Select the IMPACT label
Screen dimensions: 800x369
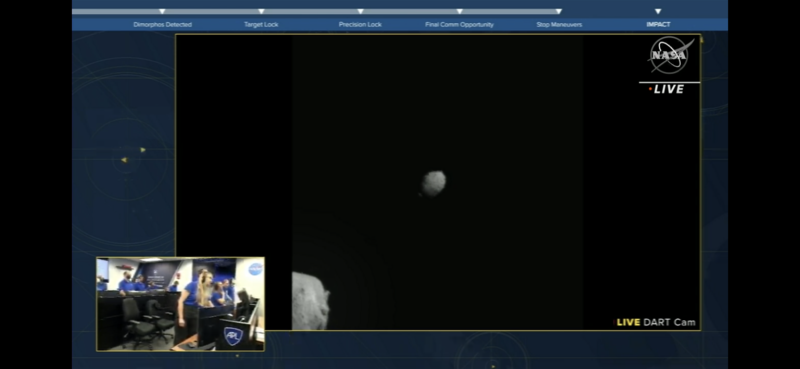coord(658,24)
